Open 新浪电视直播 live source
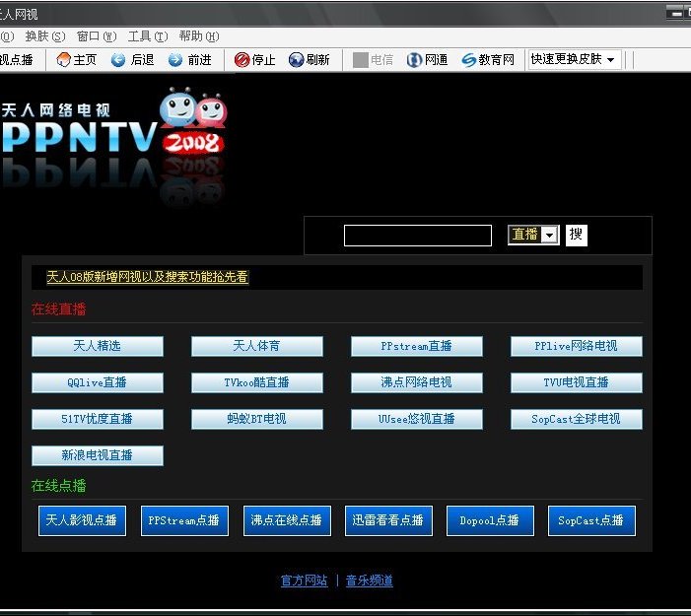The height and width of the screenshot is (616, 691). pos(98,455)
